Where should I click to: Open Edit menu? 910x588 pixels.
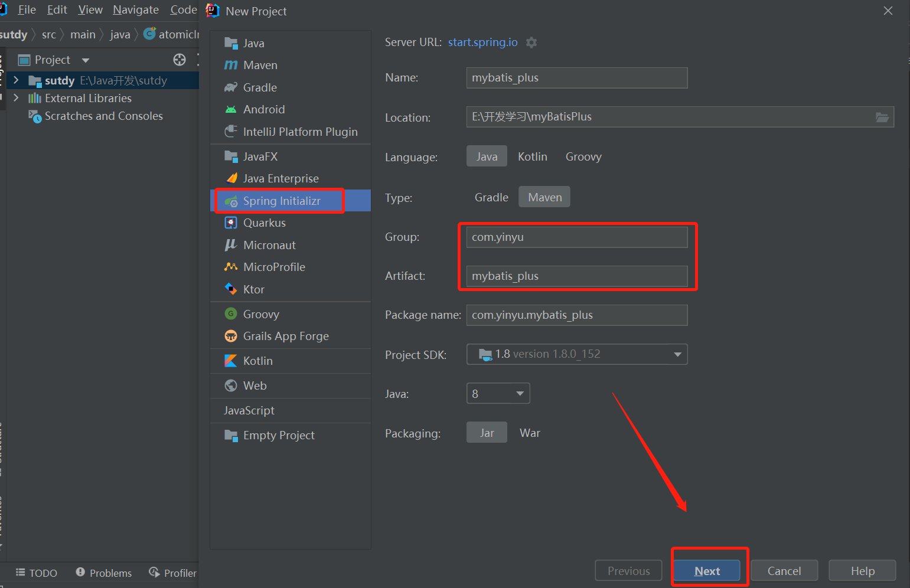point(57,9)
